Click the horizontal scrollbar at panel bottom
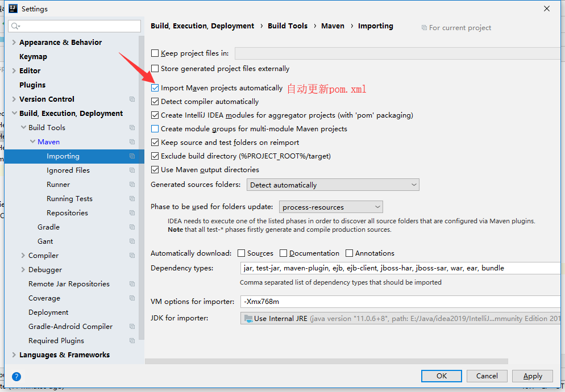The height and width of the screenshot is (392, 565). (326, 361)
